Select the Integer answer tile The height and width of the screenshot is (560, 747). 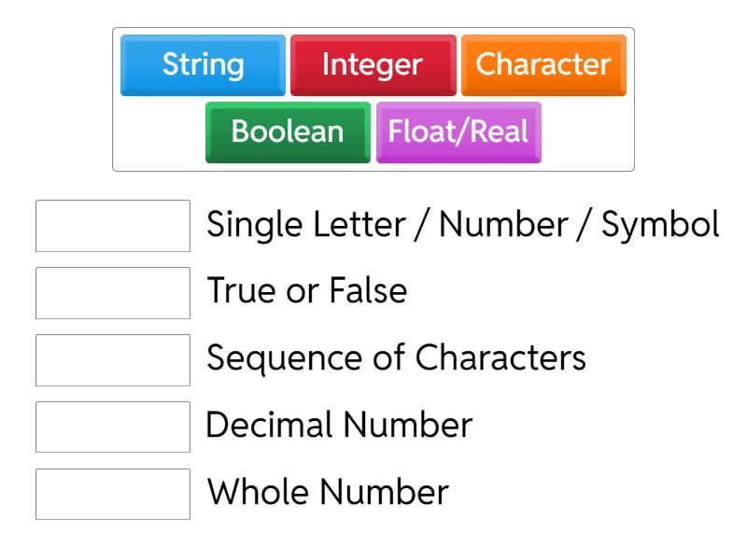[x=373, y=65]
